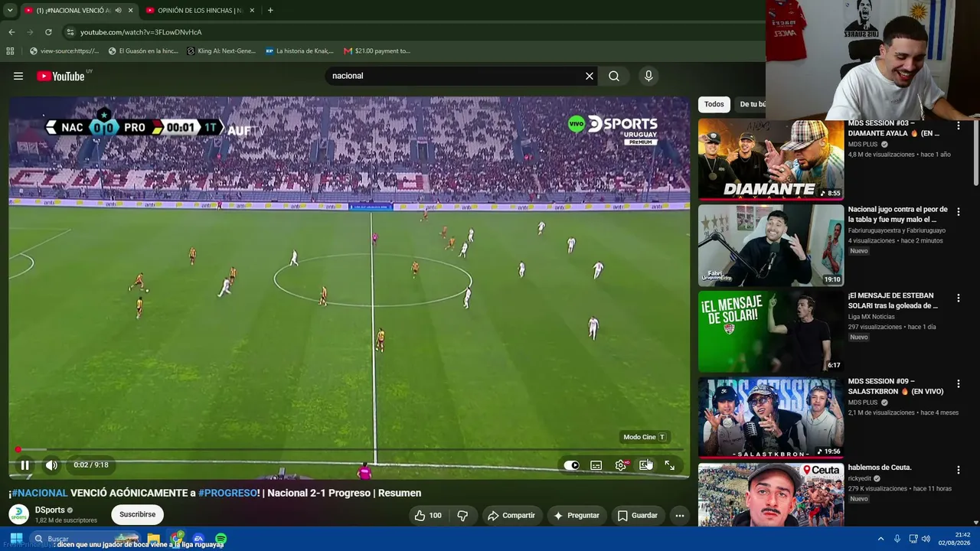
Task: Go to the YouTube home logo
Action: (61, 76)
